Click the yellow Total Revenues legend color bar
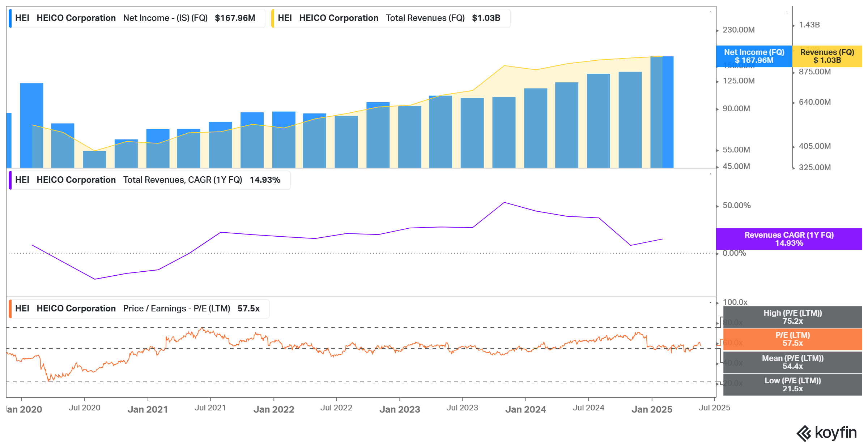This screenshot has height=448, width=868. pyautogui.click(x=273, y=18)
